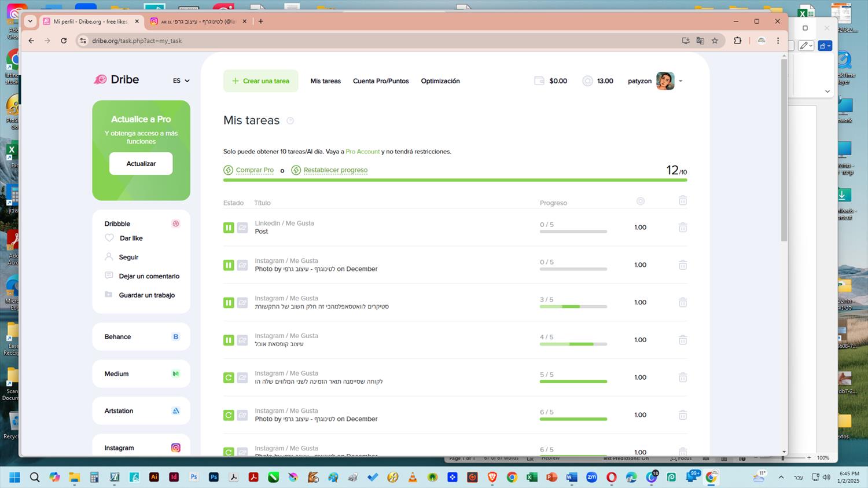Click the Crear una tarea button
The image size is (868, 488).
tap(261, 81)
